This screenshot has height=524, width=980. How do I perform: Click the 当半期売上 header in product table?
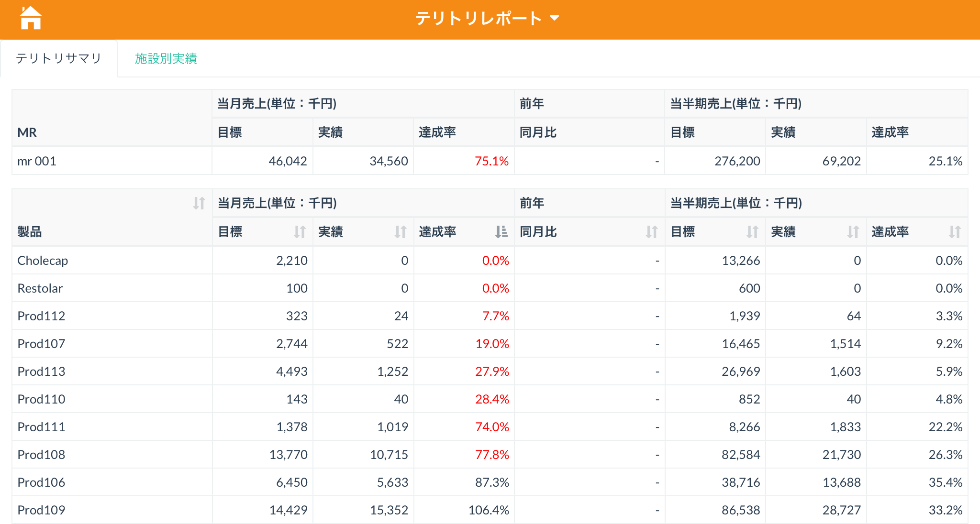point(735,203)
